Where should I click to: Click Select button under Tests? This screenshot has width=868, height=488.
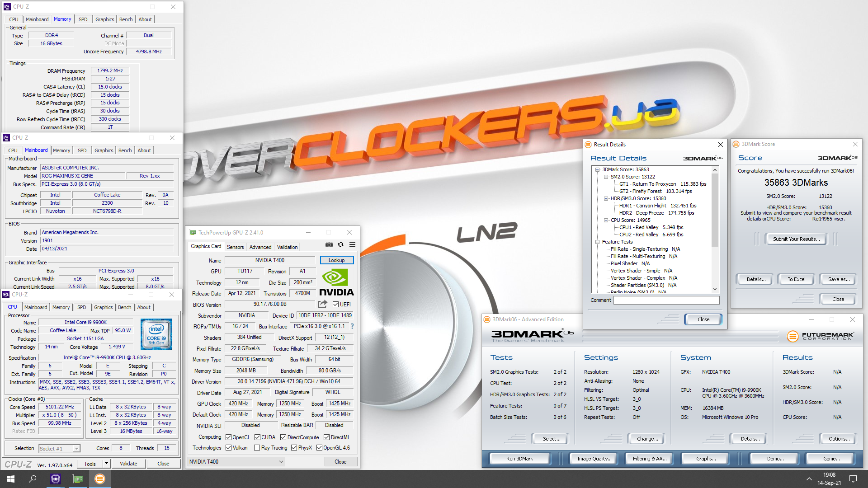point(552,439)
